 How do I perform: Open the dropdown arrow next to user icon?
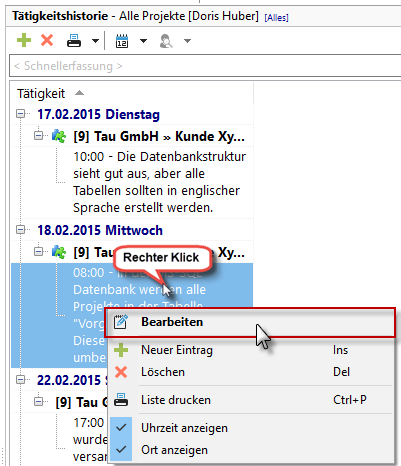(187, 41)
